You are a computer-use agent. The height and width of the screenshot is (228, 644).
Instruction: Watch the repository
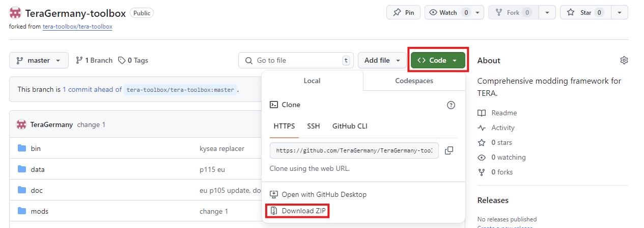pyautogui.click(x=447, y=13)
